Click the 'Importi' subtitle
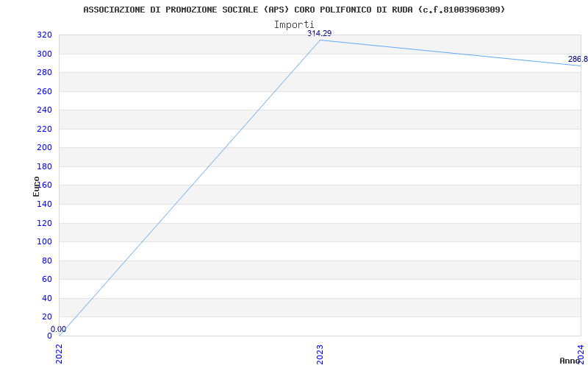Image resolution: width=588 pixels, height=368 pixels. pyautogui.click(x=294, y=25)
